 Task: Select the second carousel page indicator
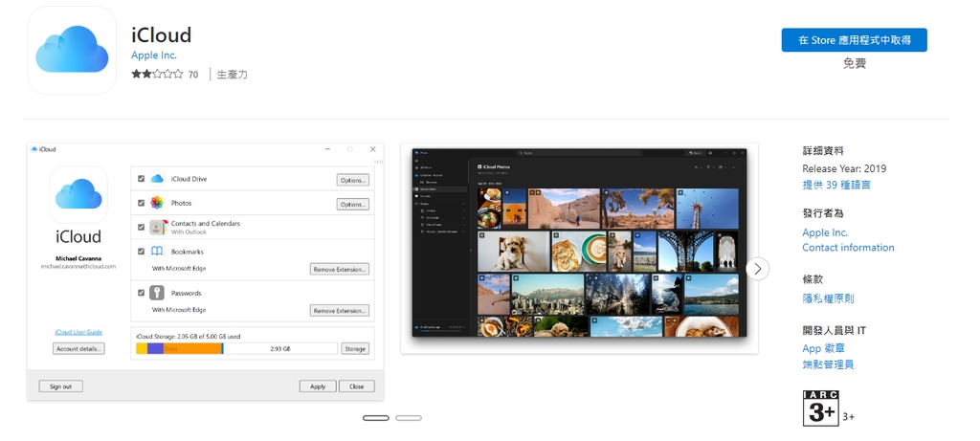409,418
